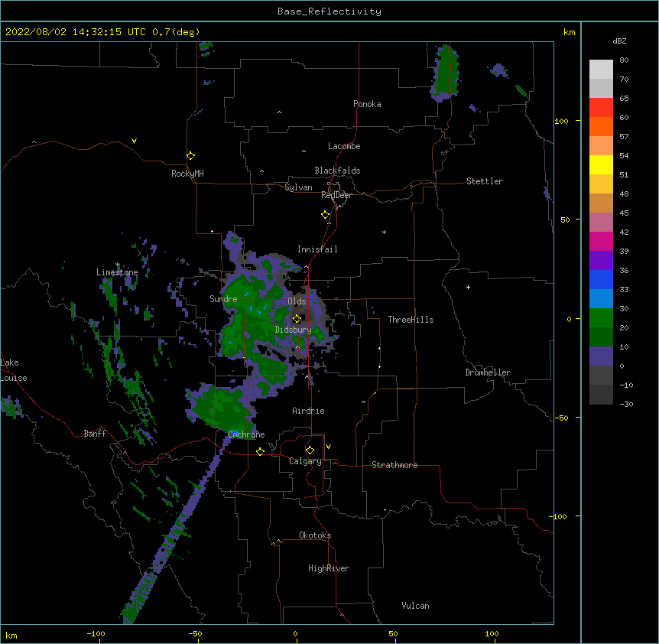Click the -50 tick on the vertical axis

tap(561, 418)
